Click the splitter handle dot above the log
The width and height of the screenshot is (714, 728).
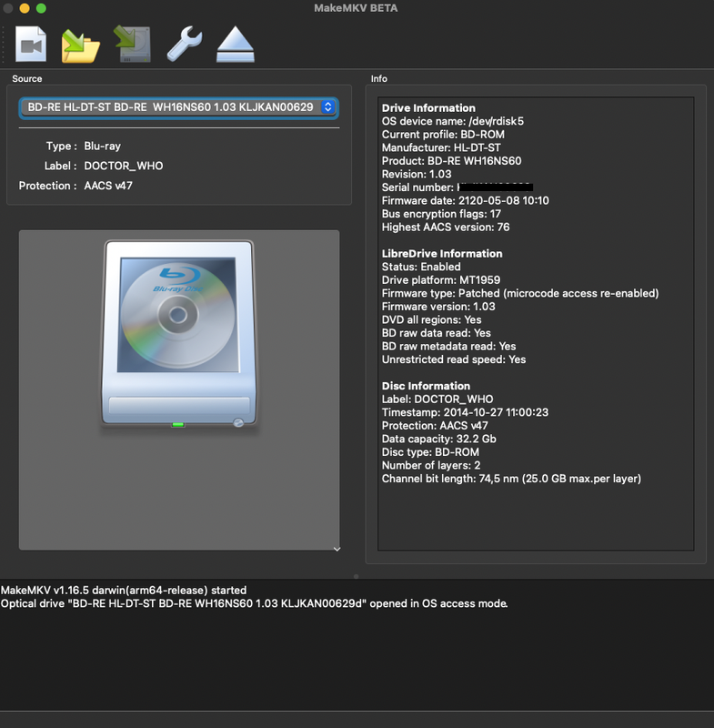click(356, 577)
